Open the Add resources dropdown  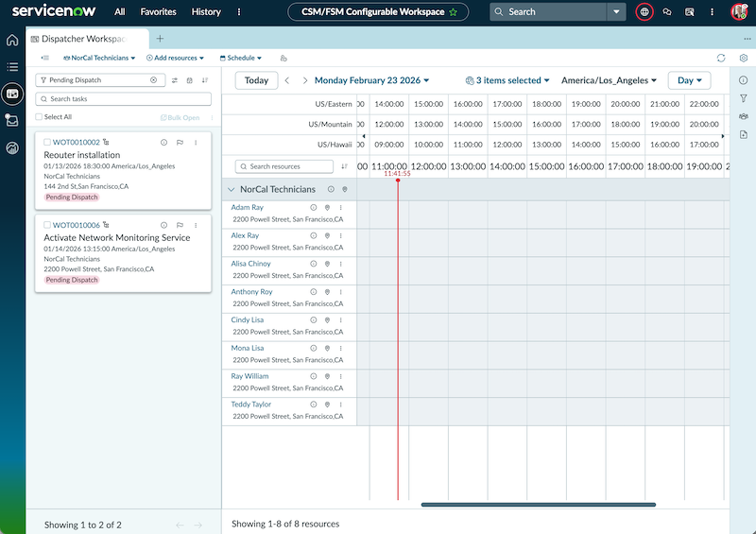[x=175, y=58]
